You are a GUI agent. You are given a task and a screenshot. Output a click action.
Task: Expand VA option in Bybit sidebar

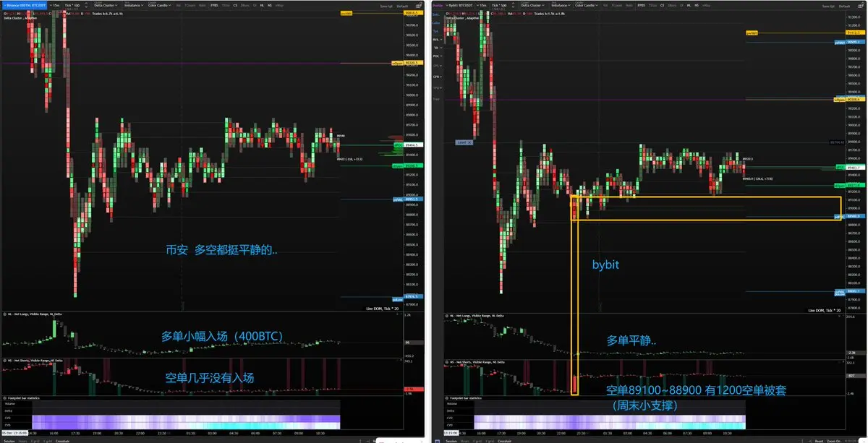coord(437,48)
